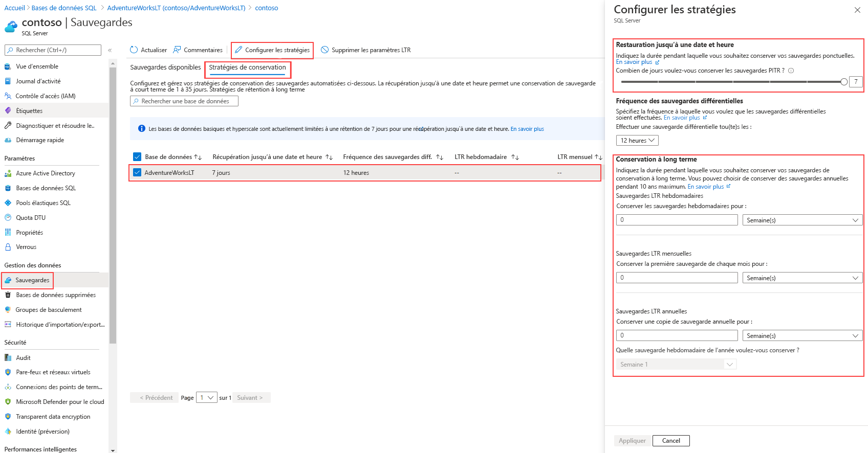Click the yearly LTR retention number field
The height and width of the screenshot is (453, 868).
click(677, 335)
